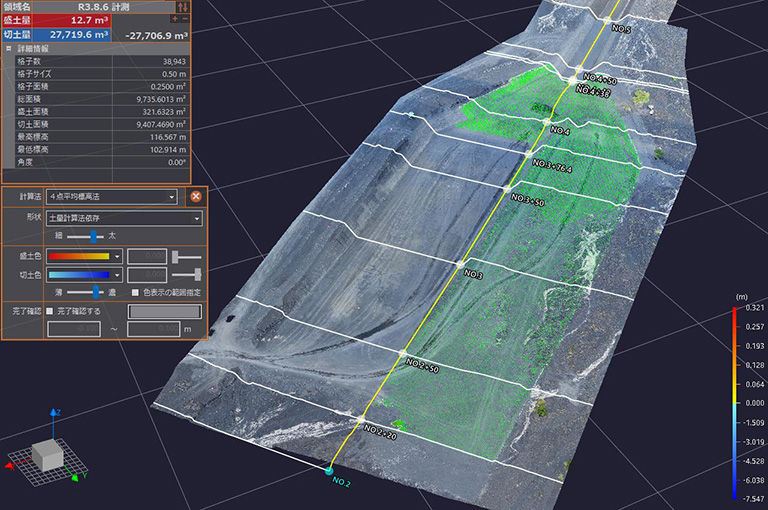Click the center-line node at NO.3
This screenshot has width=768, height=510.
coord(460,265)
